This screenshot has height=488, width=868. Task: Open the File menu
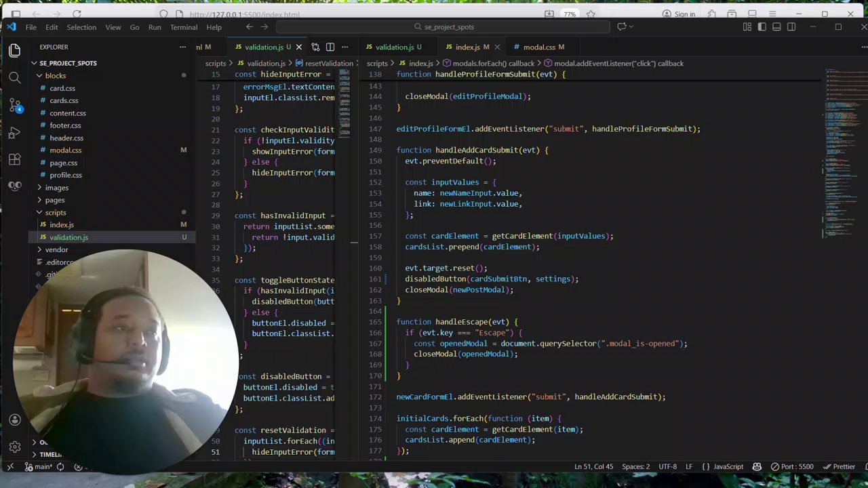click(x=31, y=27)
